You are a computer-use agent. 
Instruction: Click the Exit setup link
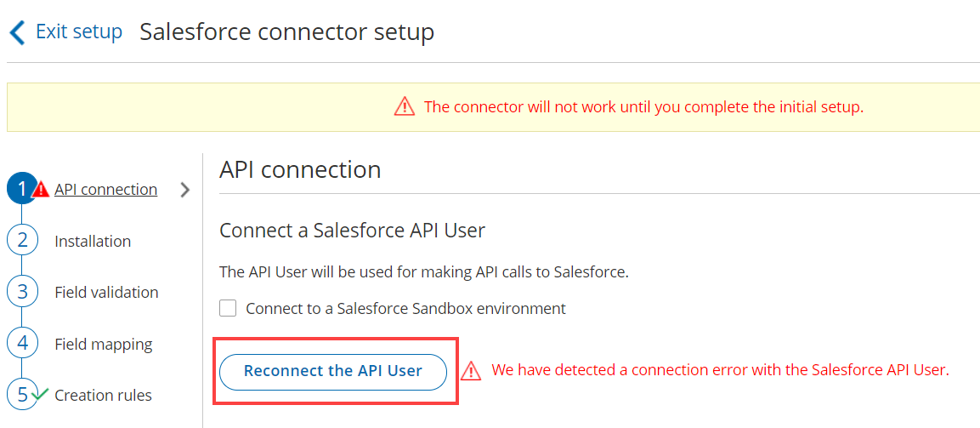(78, 32)
